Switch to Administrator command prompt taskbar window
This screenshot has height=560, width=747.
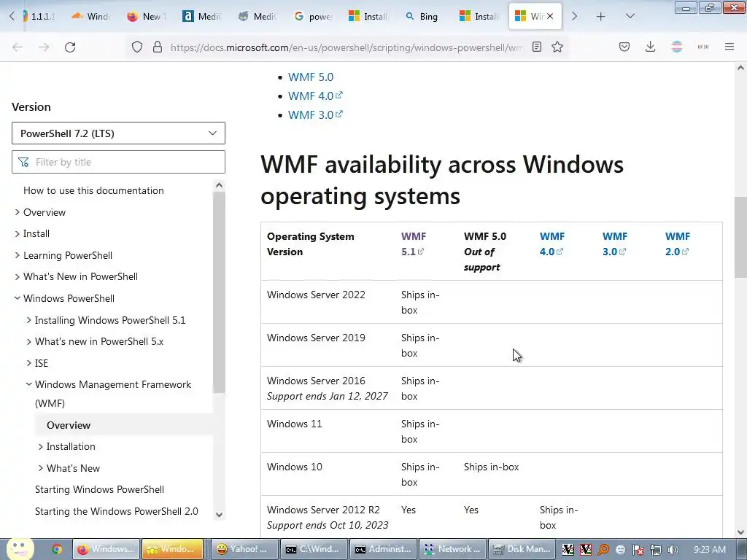384,549
